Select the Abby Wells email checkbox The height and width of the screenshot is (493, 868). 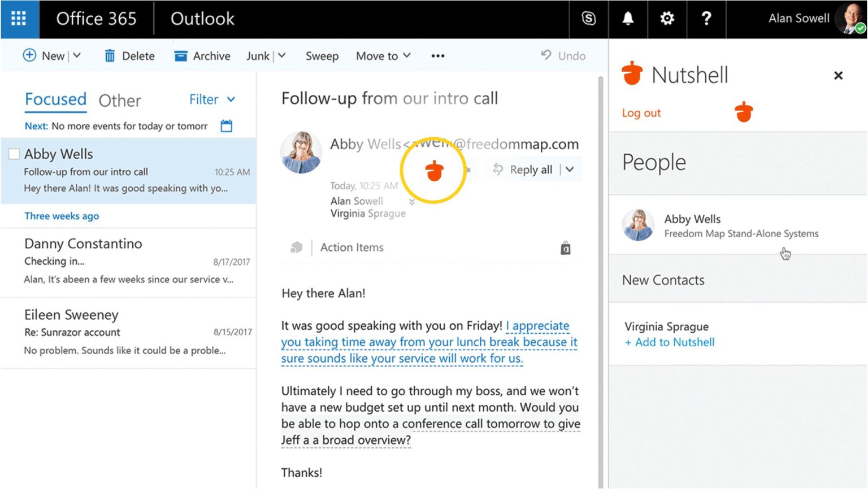click(x=13, y=153)
